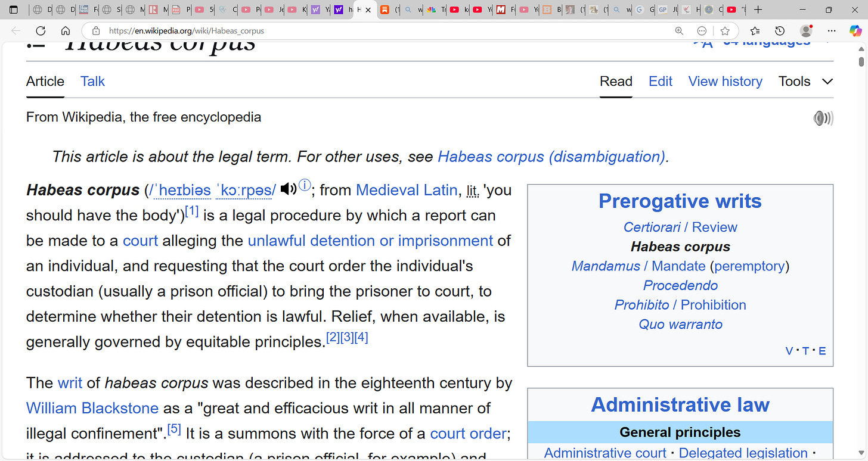Open the address bar three-dot circle menu

(702, 31)
